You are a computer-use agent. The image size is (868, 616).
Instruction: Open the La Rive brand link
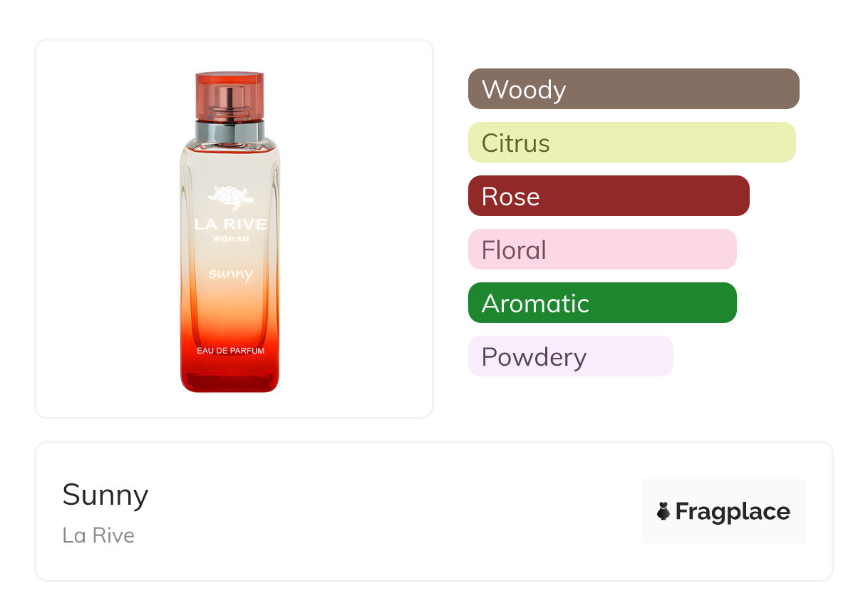pyautogui.click(x=98, y=535)
